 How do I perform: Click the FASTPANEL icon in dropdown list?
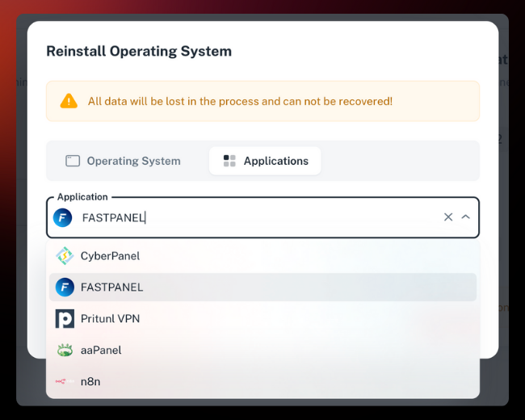click(65, 287)
